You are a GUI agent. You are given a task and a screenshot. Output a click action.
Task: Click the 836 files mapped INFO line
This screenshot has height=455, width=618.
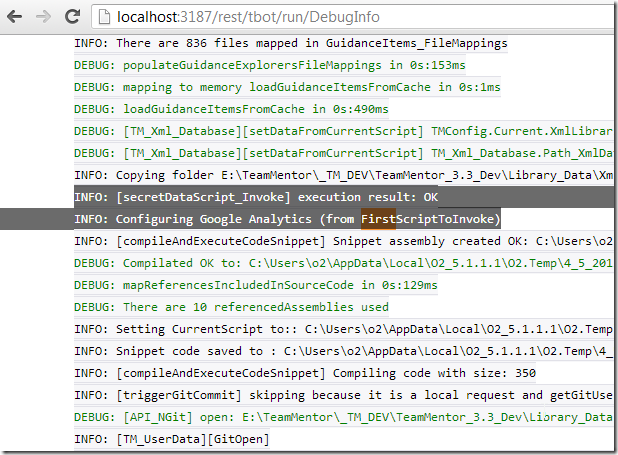tap(290, 43)
